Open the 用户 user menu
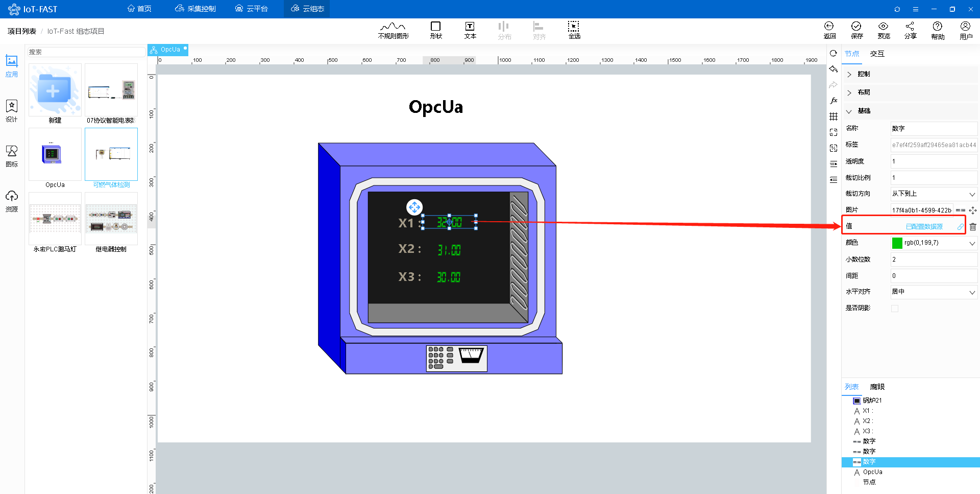Image resolution: width=980 pixels, height=494 pixels. click(966, 31)
